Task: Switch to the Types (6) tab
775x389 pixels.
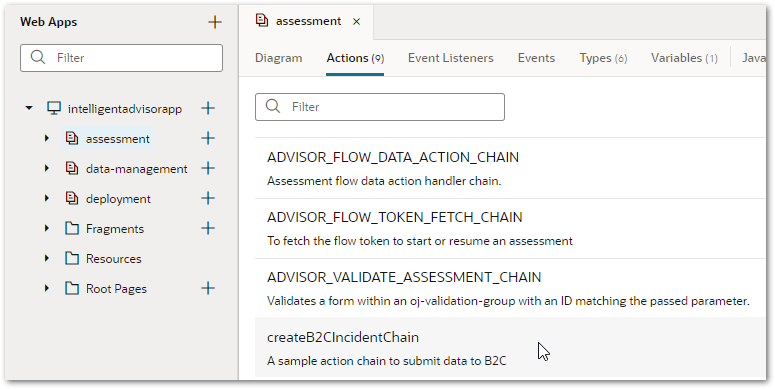Action: [603, 58]
